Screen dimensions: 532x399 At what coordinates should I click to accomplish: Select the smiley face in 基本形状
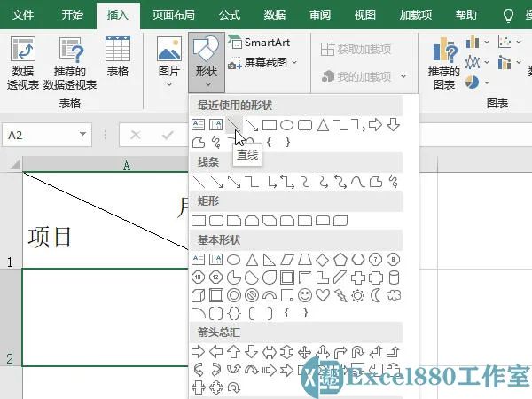305,295
